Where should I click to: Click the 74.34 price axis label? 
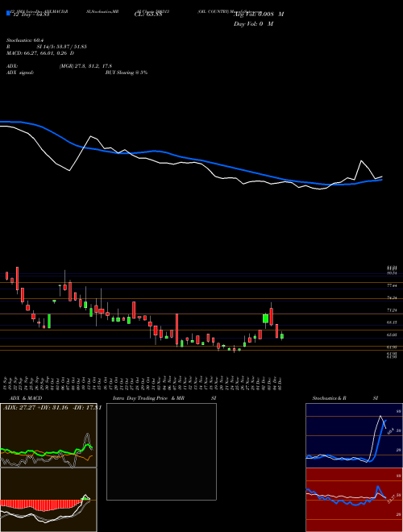coord(392,298)
